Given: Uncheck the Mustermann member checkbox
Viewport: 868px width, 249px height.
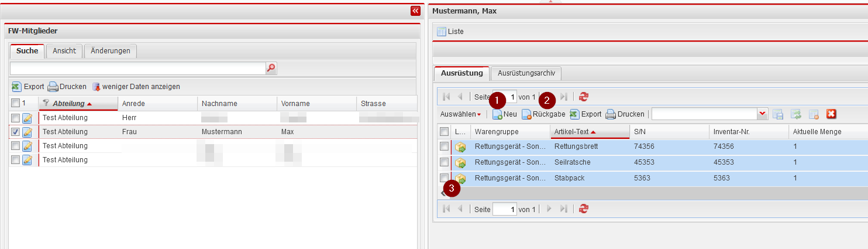Looking at the screenshot, I should coord(15,132).
